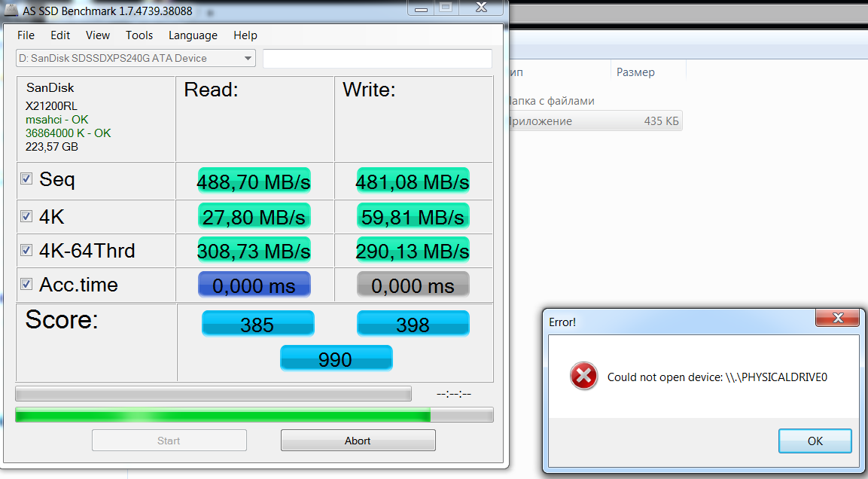
Task: Toggle the 4K test checkbox
Action: coord(26,216)
